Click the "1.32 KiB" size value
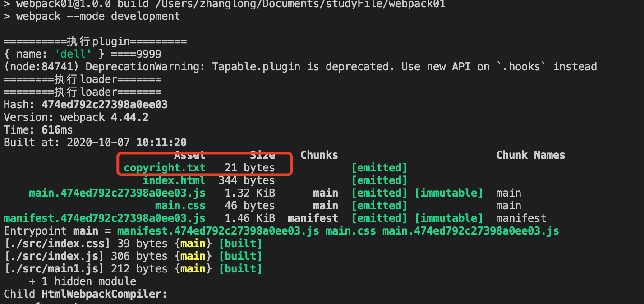Viewport: 644px width, 304px height. pyautogui.click(x=250, y=193)
